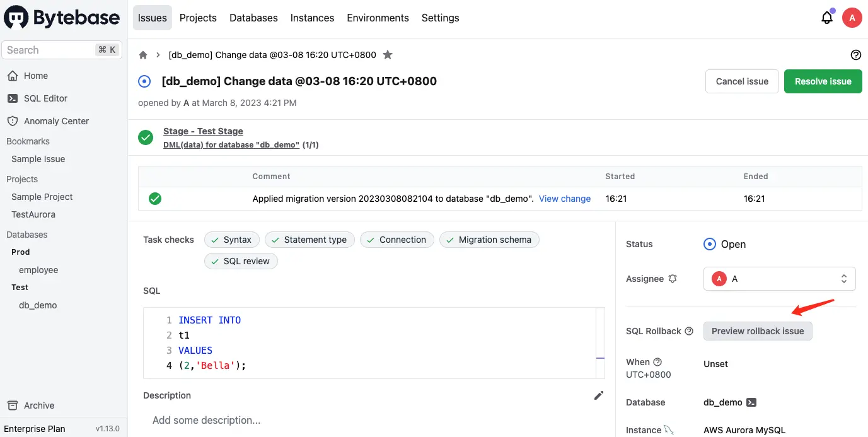Open SQL terminal icon beside db_demo
The height and width of the screenshot is (437, 868).
tap(751, 402)
